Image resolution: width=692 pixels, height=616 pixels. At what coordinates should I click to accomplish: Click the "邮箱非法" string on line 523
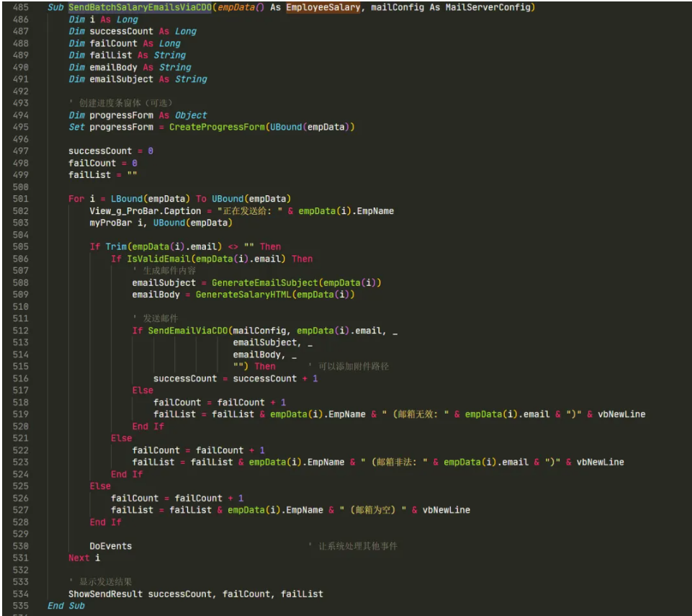[x=395, y=463]
